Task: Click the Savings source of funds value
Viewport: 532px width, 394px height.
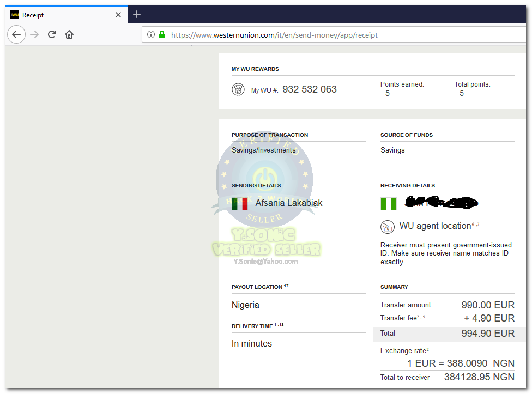Action: [x=392, y=150]
